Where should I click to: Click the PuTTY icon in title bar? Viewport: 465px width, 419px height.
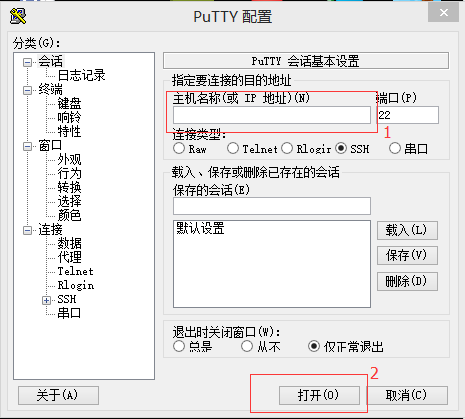(x=18, y=16)
